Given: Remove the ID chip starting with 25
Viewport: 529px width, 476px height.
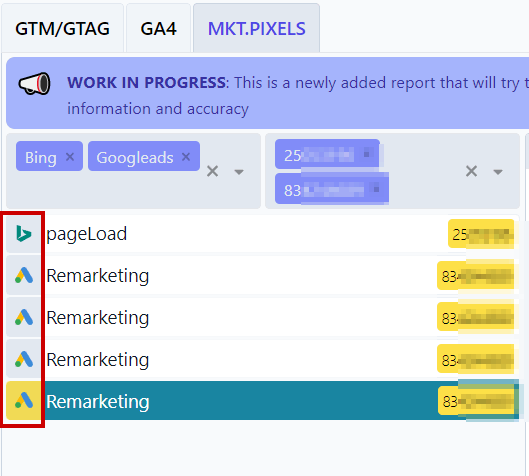Looking at the screenshot, I should [367, 154].
